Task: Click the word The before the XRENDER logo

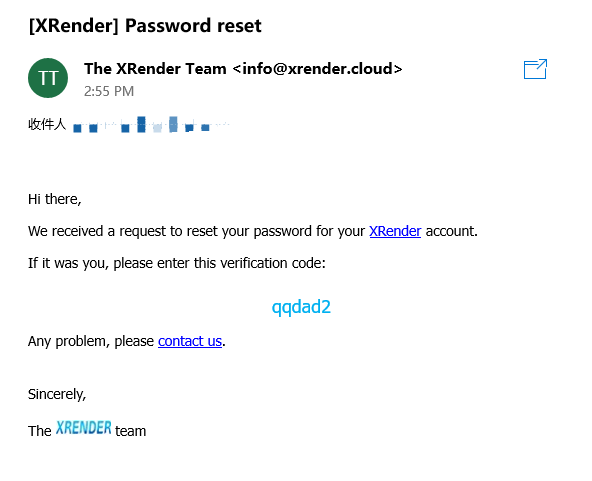Action: (40, 431)
